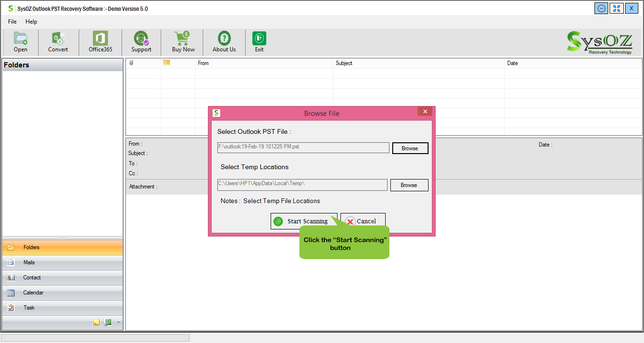This screenshot has width=644, height=343.
Task: Show the Calendar navigation view
Action: tap(63, 293)
